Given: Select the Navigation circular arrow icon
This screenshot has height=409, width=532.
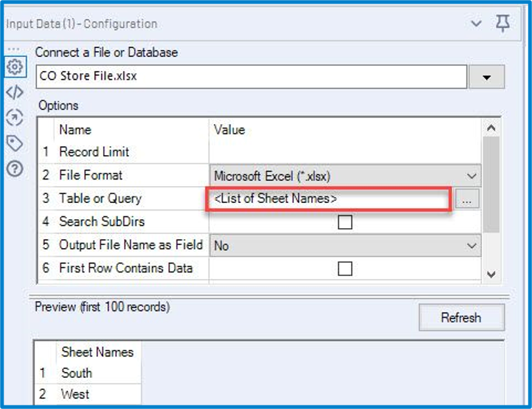Looking at the screenshot, I should (15, 117).
